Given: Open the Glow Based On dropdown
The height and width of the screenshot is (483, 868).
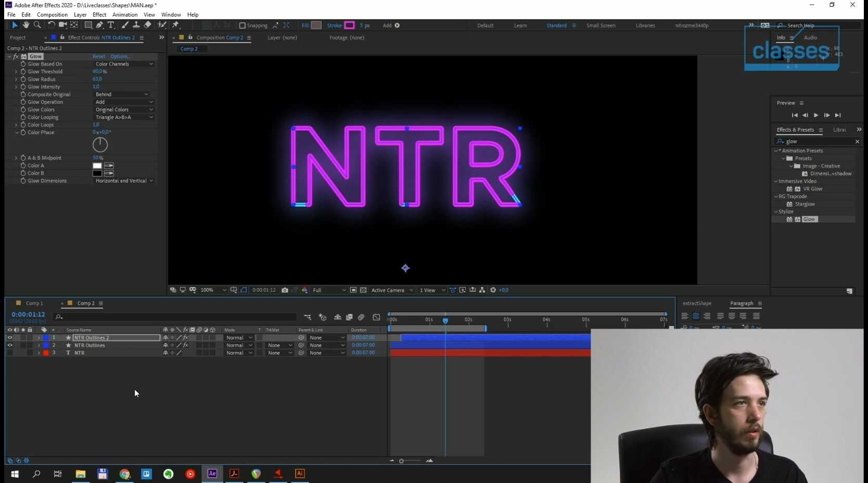Looking at the screenshot, I should (x=124, y=64).
